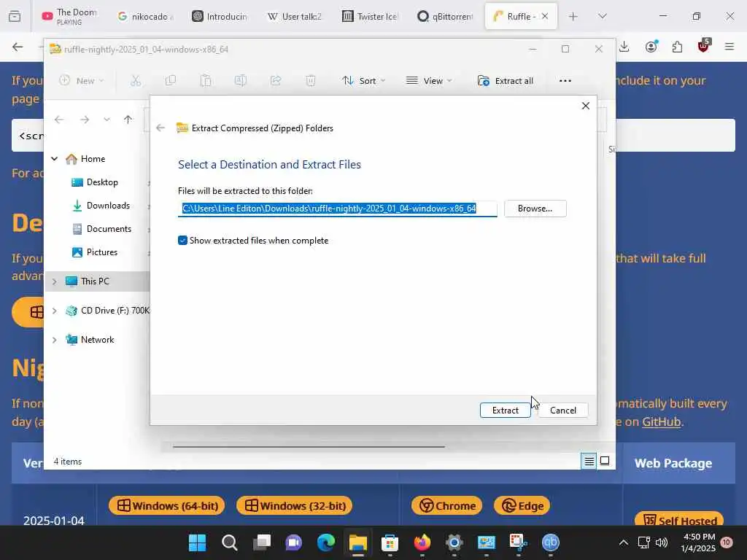
Task: Click the Firefox back arrow
Action: 18,47
